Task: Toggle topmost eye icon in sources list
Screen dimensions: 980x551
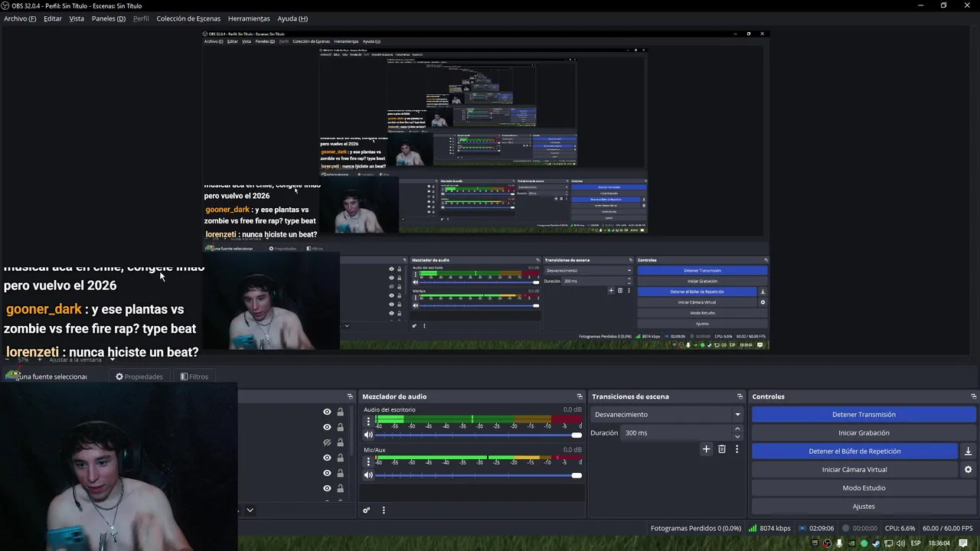Action: [327, 412]
